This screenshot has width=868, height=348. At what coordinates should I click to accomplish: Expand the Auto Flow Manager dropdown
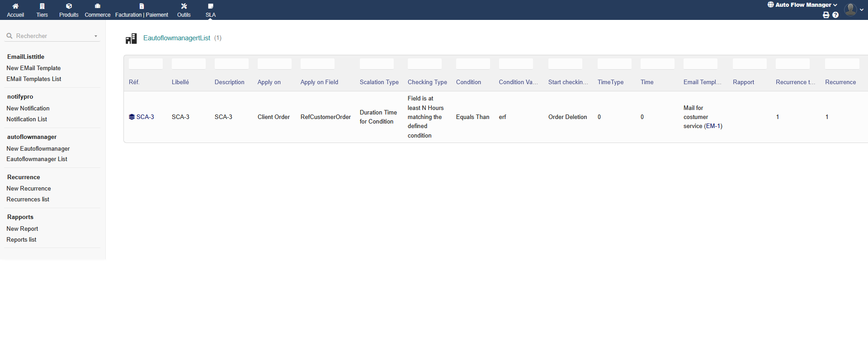tap(802, 5)
